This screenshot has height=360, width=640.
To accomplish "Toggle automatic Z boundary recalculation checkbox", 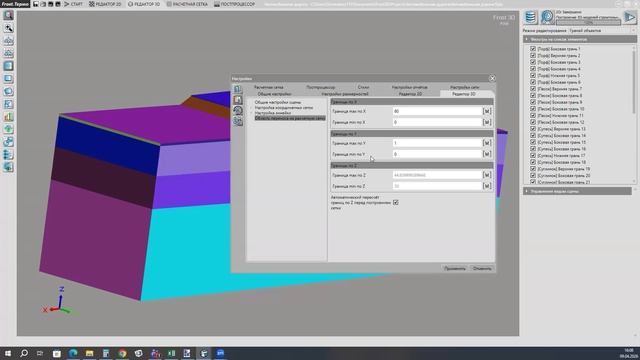I will point(396,202).
